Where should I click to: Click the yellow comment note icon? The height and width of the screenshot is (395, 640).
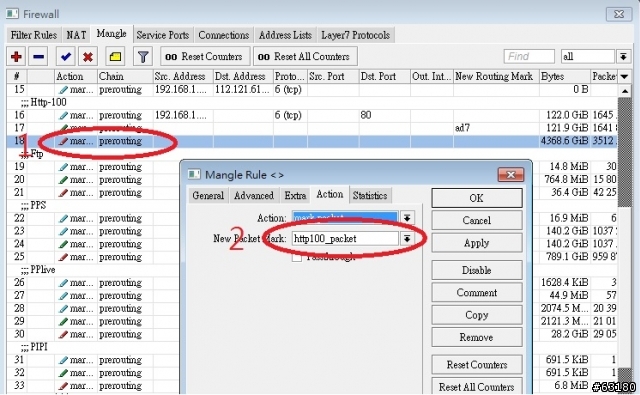tap(115, 56)
